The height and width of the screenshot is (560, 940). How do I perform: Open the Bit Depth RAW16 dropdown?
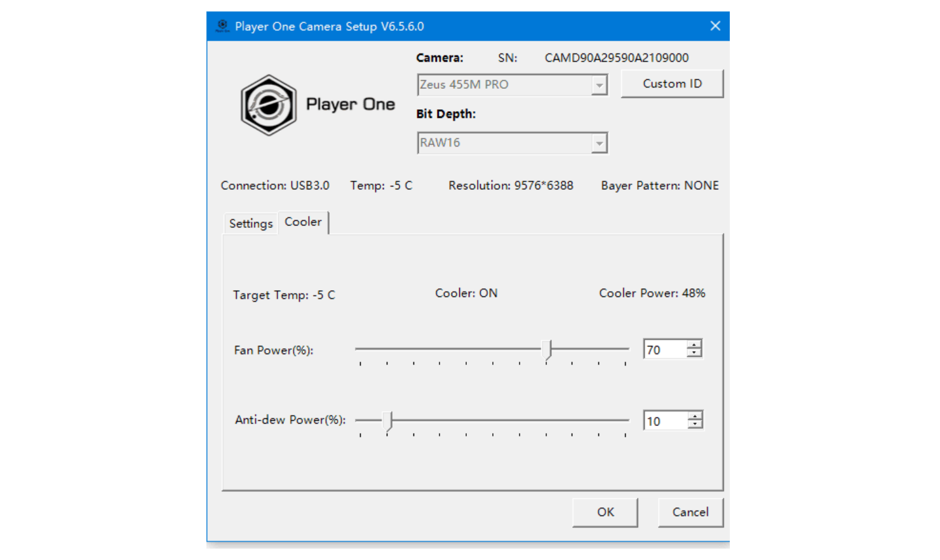pos(512,143)
